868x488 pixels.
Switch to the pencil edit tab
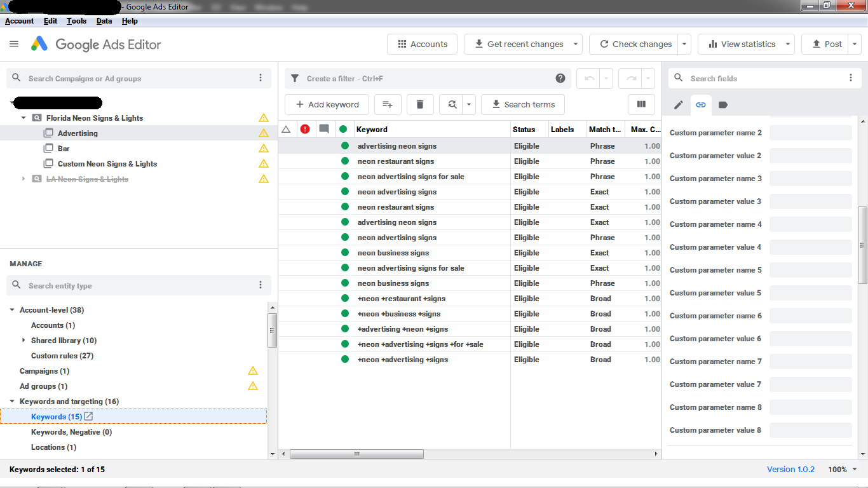[679, 105]
